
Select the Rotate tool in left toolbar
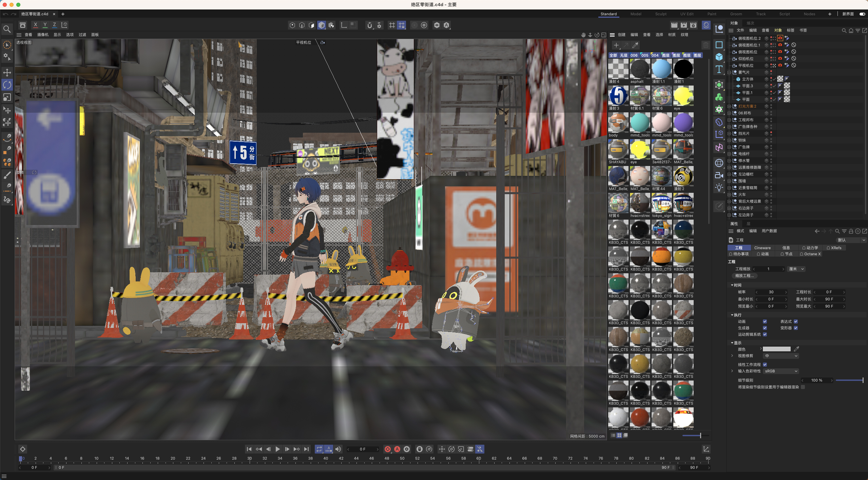point(7,85)
